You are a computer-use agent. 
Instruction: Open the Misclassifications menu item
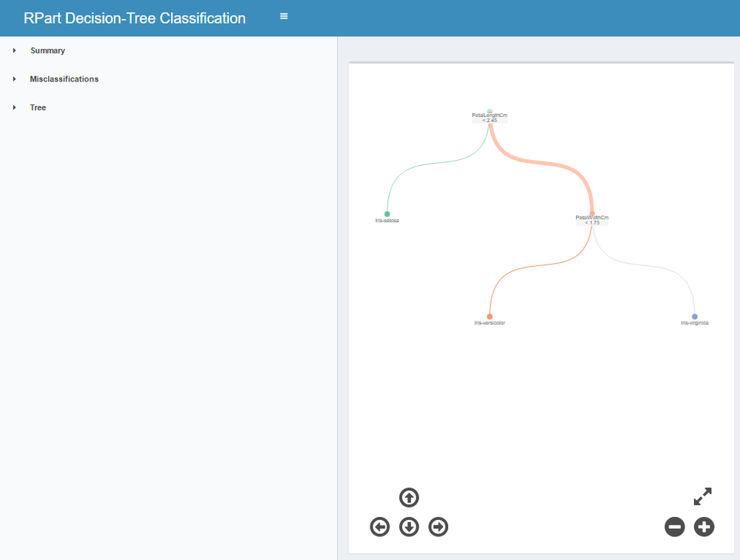(64, 79)
